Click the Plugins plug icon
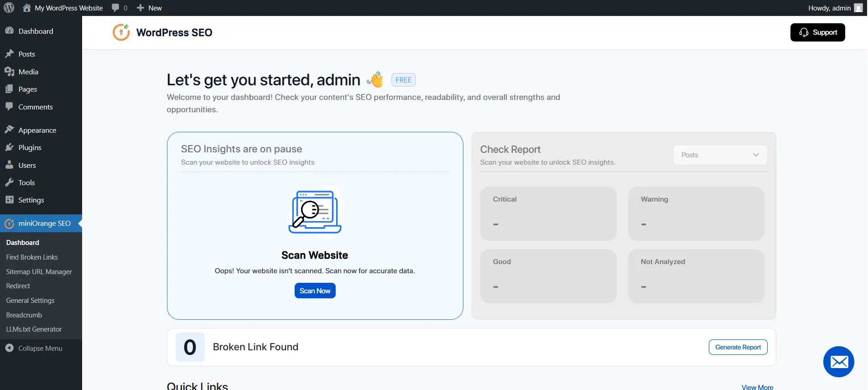The width and height of the screenshot is (868, 390). 10,147
